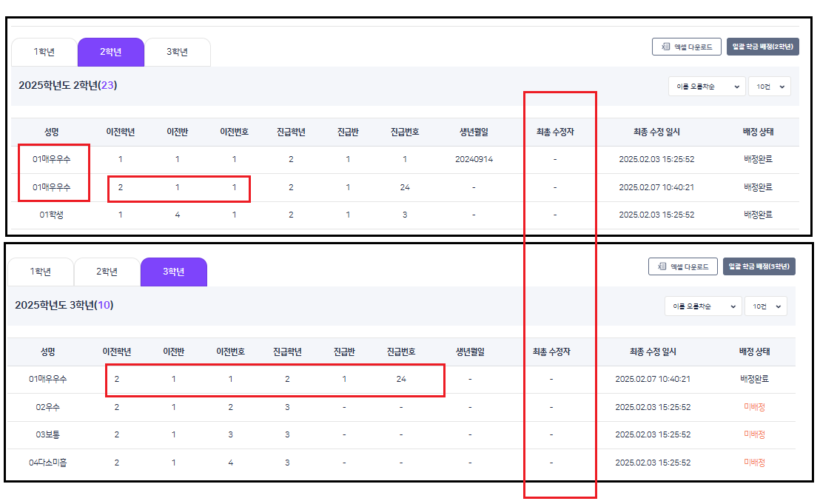
Task: Click the birthdate cell 20240914
Action: tap(474, 160)
